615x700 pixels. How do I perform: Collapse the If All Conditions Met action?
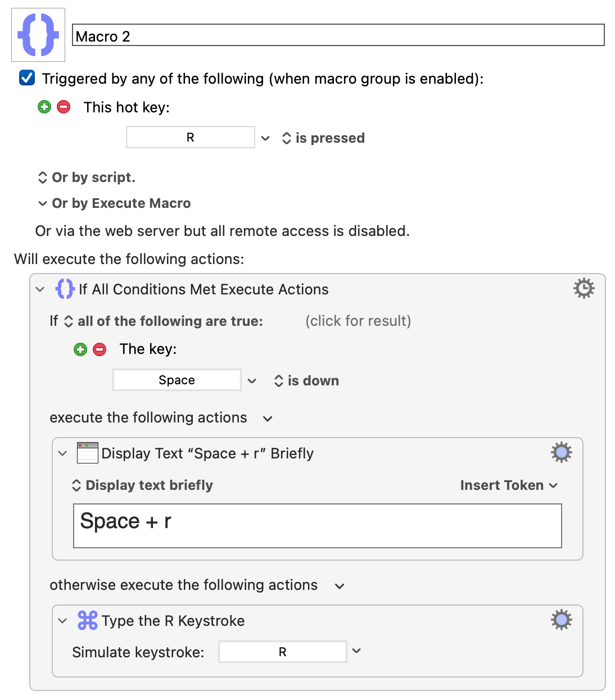pos(40,289)
